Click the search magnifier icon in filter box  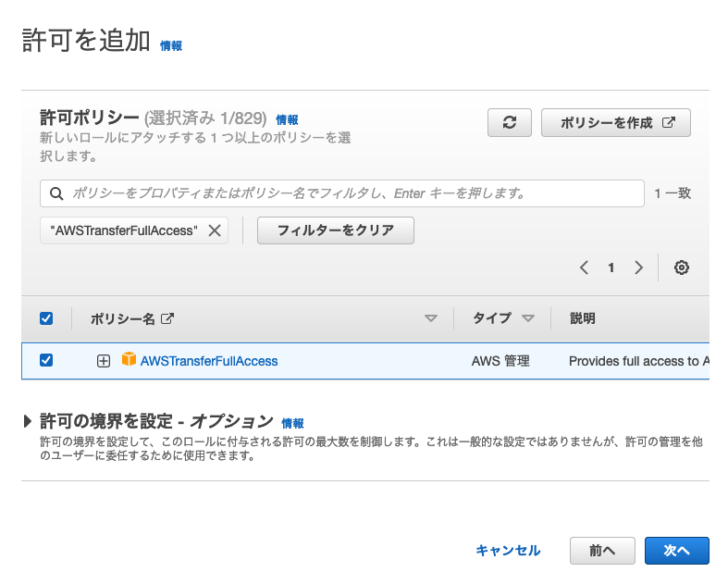[56, 193]
